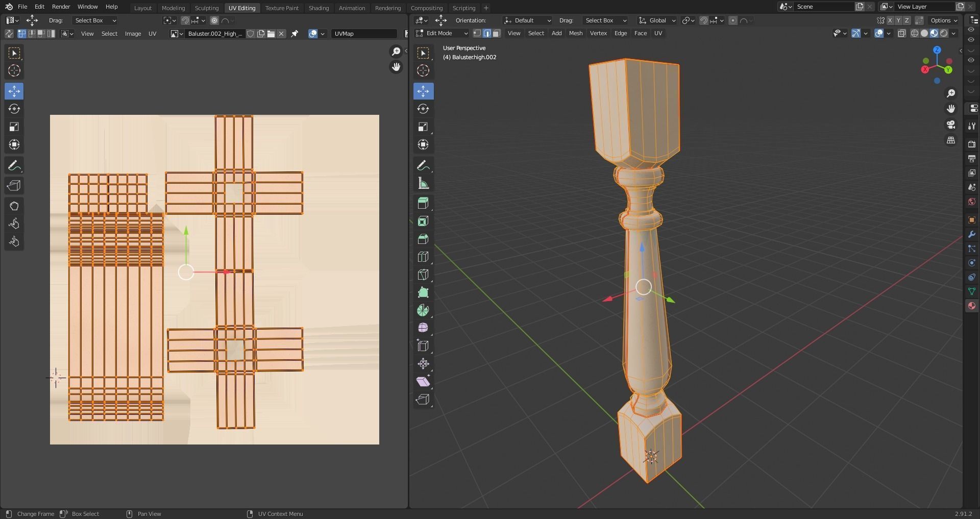Select the Pinch sculpt tool in UV editor
The width and height of the screenshot is (980, 519).
pyautogui.click(x=14, y=241)
